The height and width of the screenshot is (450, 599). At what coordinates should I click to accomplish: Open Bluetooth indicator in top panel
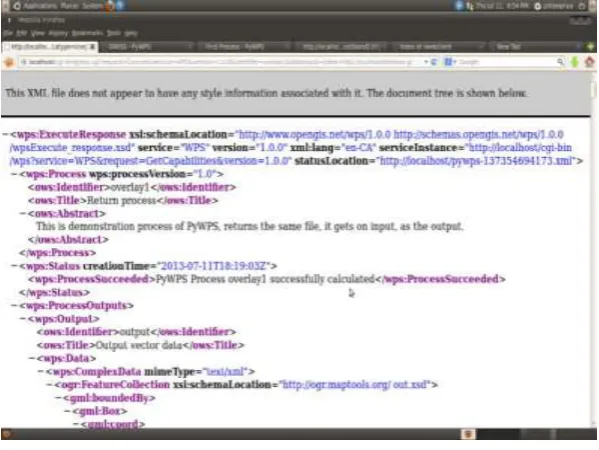459,6
